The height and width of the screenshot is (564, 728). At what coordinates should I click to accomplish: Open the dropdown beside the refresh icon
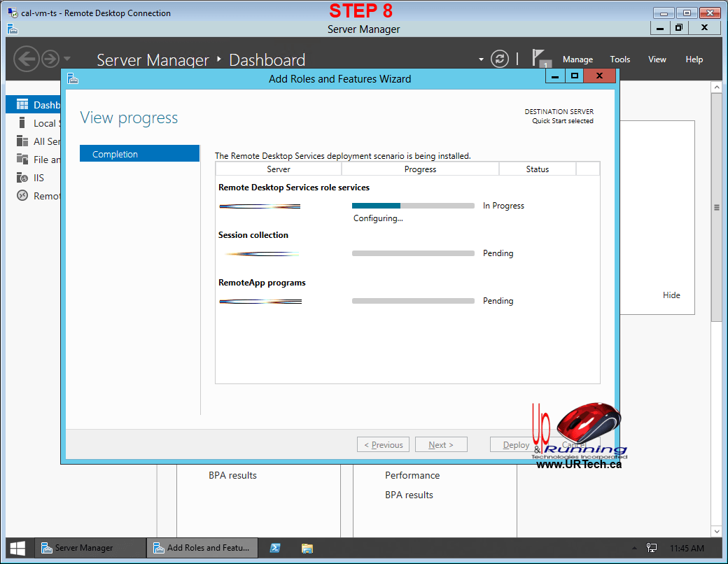point(481,59)
